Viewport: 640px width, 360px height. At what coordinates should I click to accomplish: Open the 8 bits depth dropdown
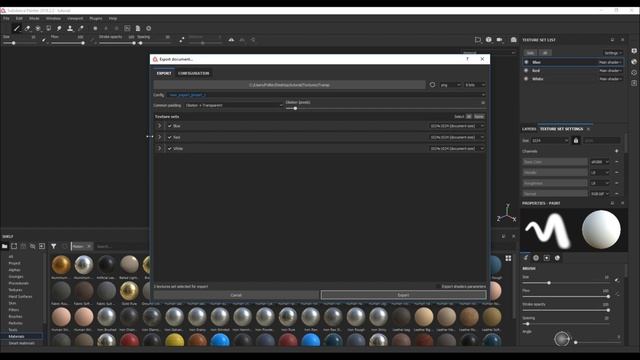click(x=475, y=85)
